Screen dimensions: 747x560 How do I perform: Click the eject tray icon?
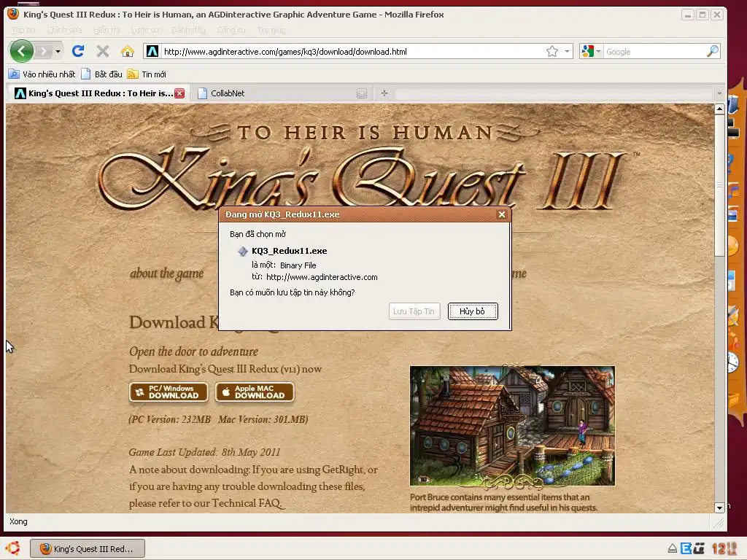click(672, 548)
